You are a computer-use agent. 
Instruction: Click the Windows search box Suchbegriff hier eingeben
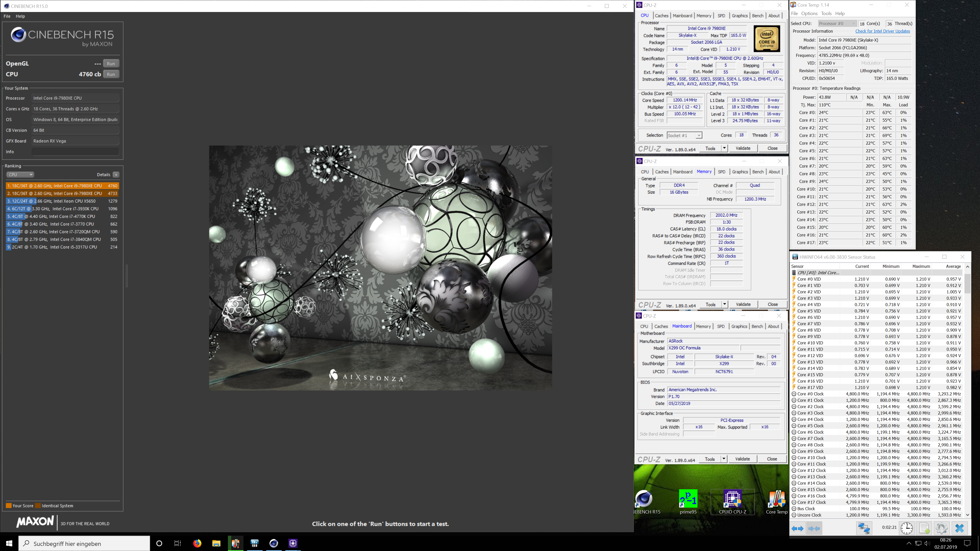click(x=84, y=543)
